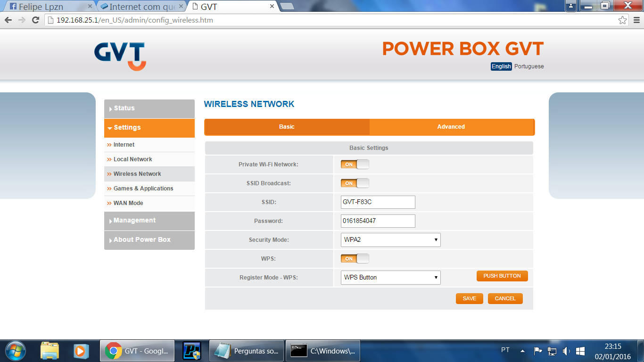Screen dimensions: 644x362
Task: Click the GVT logo
Action: 120,57
